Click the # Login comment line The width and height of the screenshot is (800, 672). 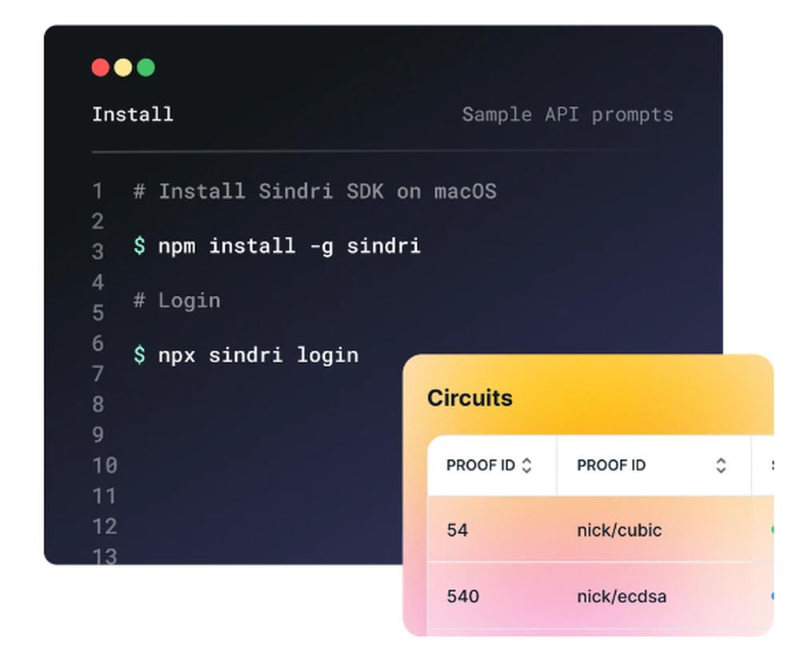click(x=177, y=300)
